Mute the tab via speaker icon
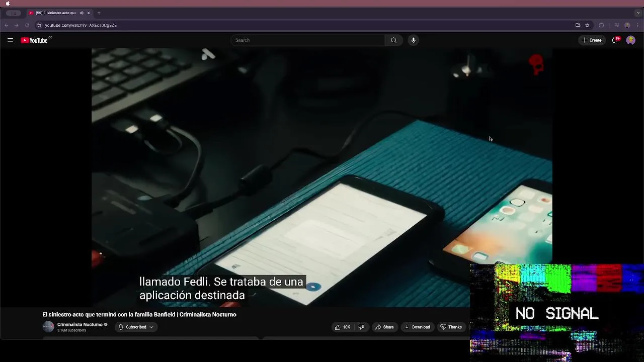This screenshot has height=362, width=644. tap(82, 13)
